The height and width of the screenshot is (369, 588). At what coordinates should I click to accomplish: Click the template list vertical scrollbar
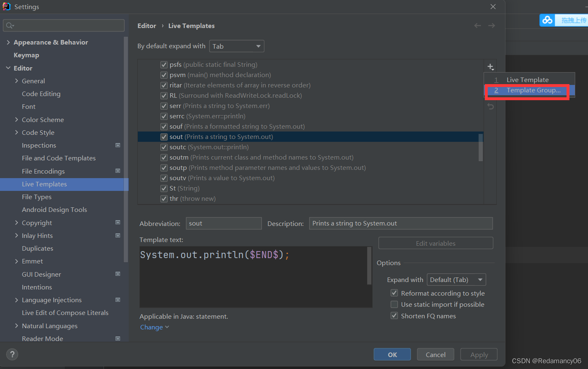point(481,147)
